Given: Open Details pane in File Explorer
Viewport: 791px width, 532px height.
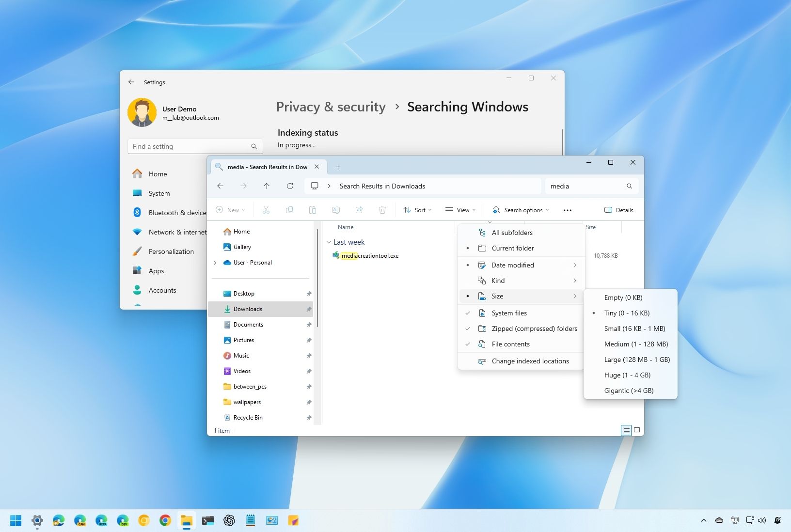Looking at the screenshot, I should pyautogui.click(x=619, y=210).
